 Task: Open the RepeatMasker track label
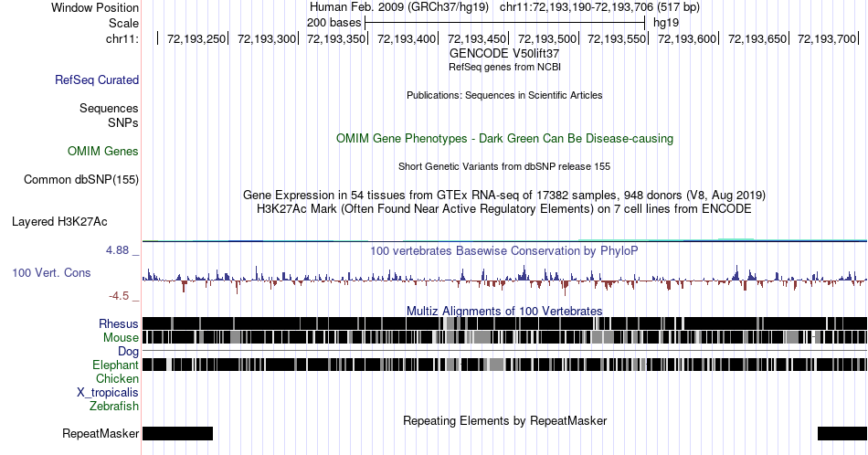101,433
